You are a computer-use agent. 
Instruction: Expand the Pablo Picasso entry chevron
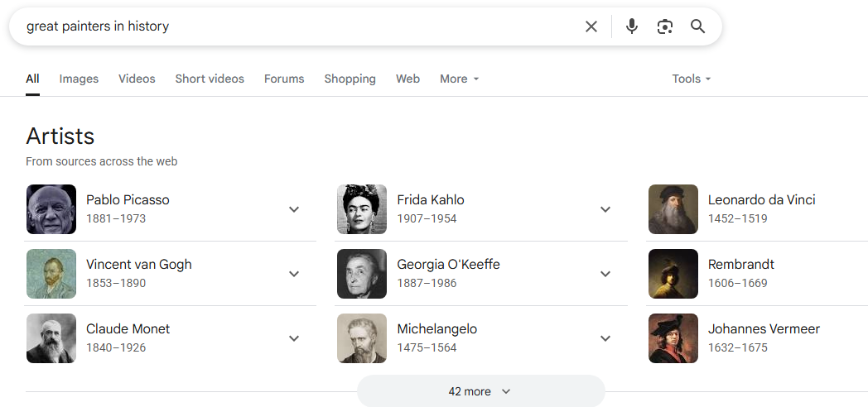[294, 209]
